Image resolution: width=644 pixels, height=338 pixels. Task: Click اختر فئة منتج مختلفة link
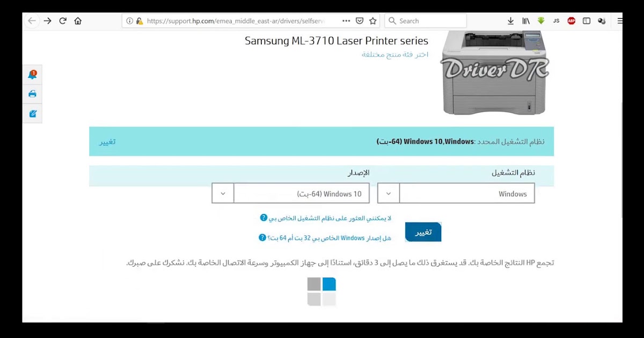coord(395,55)
